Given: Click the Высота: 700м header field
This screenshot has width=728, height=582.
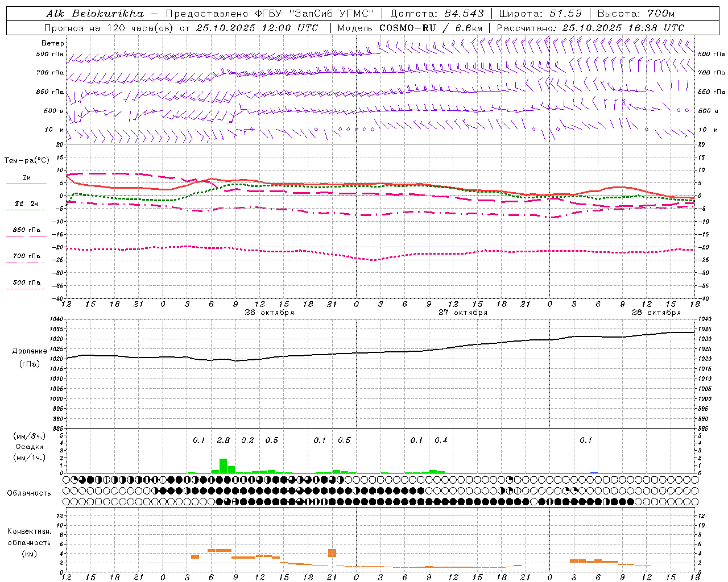Looking at the screenshot, I should coord(636,14).
